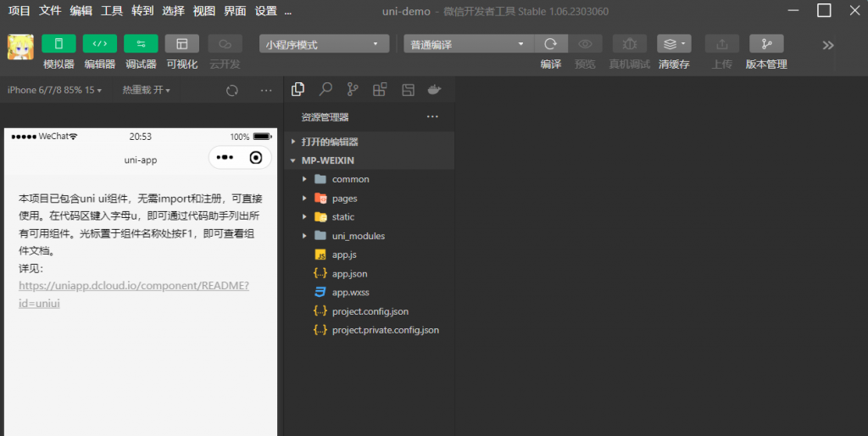Click the docker whale icon
This screenshot has height=436, width=868.
click(x=435, y=89)
